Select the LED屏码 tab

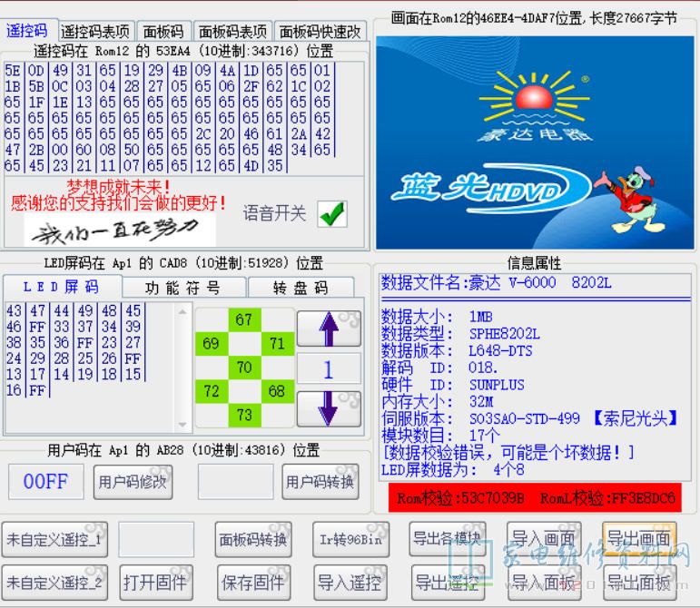(61, 287)
